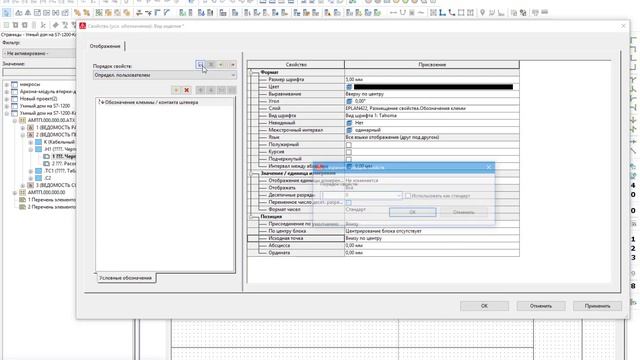
Task: Select Обозначение клеммы / контакта штекера list entry
Action: click(152, 102)
